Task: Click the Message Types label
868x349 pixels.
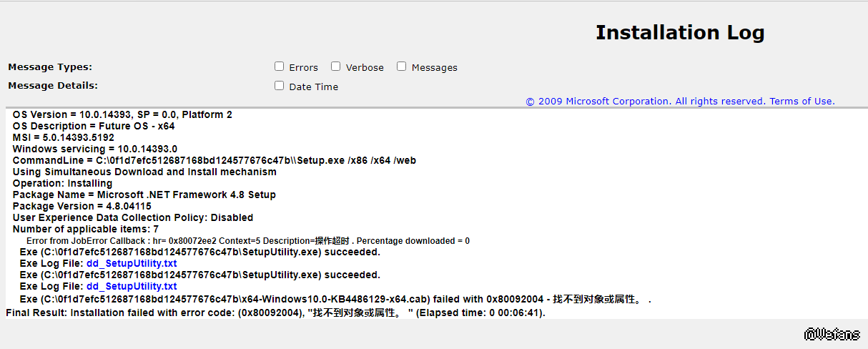Action: pos(50,67)
